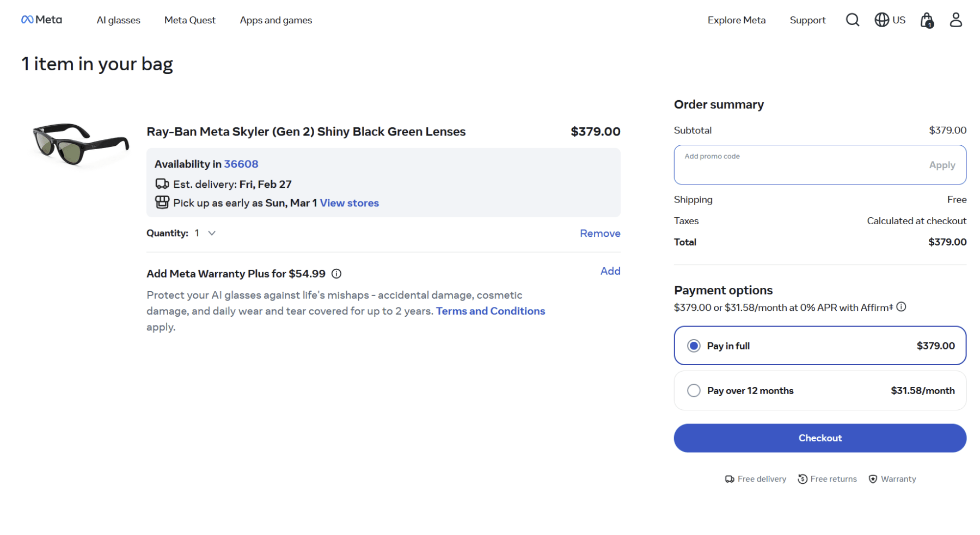
Task: Click the account profile icon
Action: tap(956, 20)
